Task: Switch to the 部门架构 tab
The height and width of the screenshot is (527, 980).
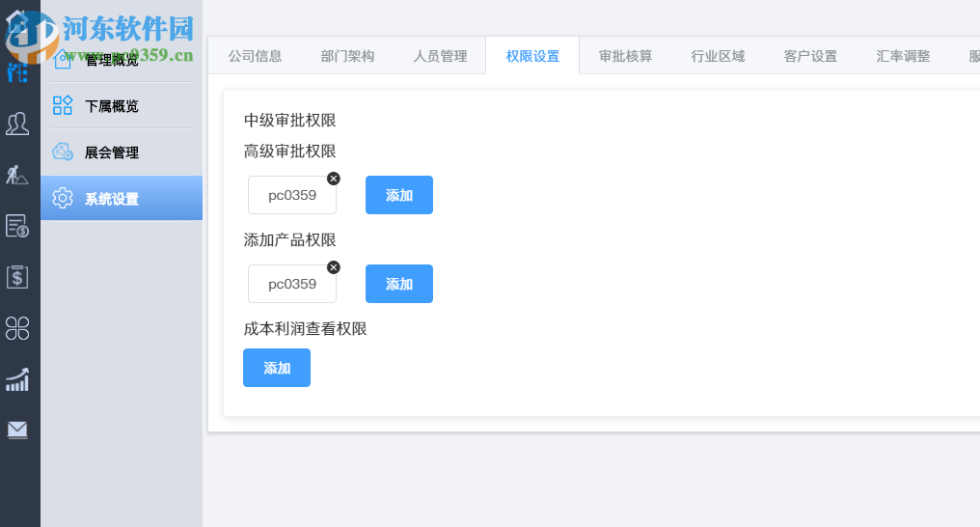Action: pyautogui.click(x=347, y=56)
